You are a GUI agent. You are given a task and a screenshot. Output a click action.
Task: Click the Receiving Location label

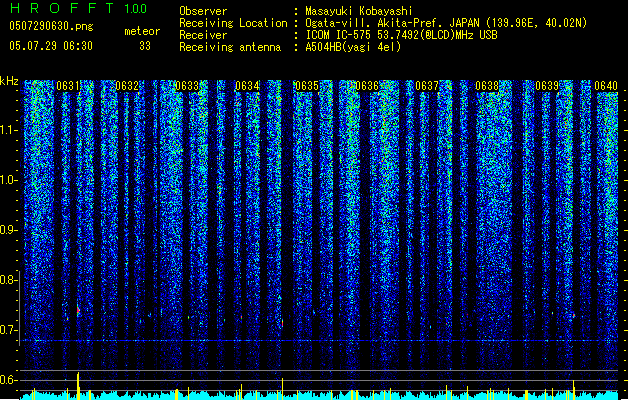point(233,23)
